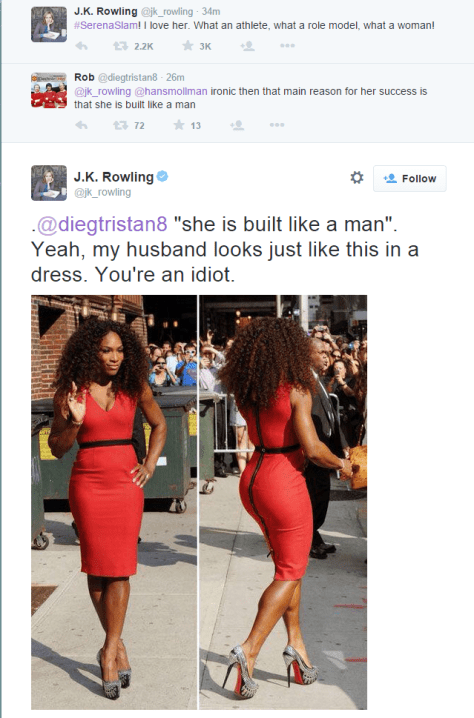474x718 pixels.
Task: Open the #SerenaSlam hashtag link
Action: coord(106,25)
